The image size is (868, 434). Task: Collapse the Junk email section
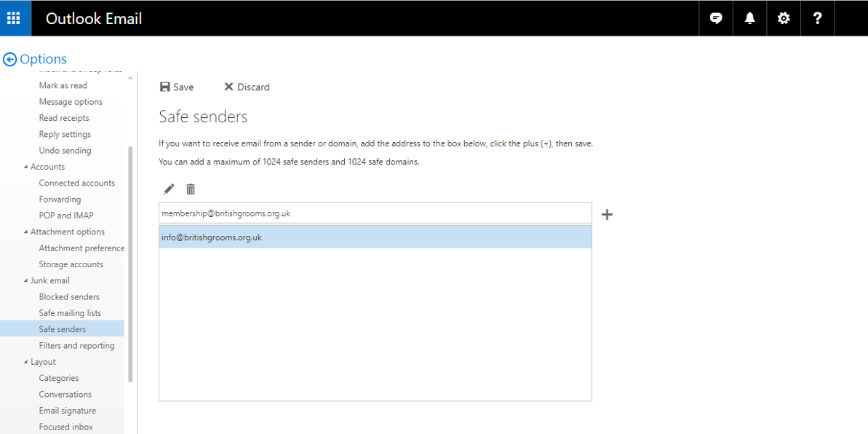[x=27, y=281]
